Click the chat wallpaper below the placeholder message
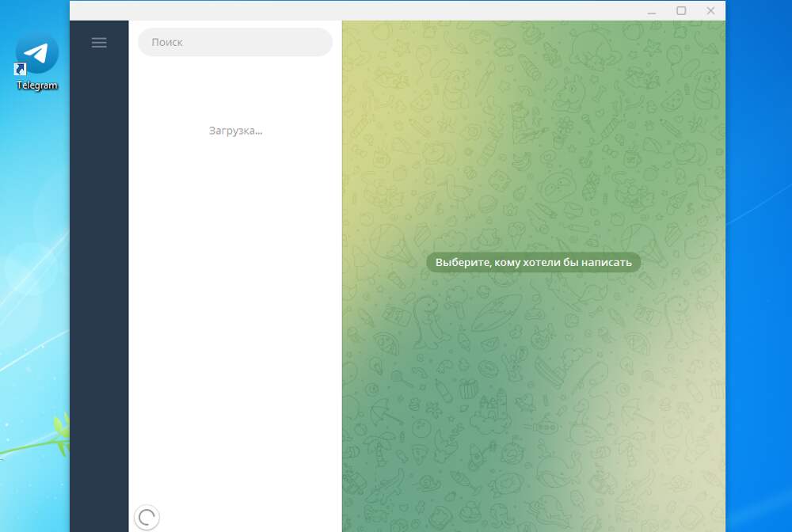This screenshot has width=792, height=532. [x=533, y=396]
